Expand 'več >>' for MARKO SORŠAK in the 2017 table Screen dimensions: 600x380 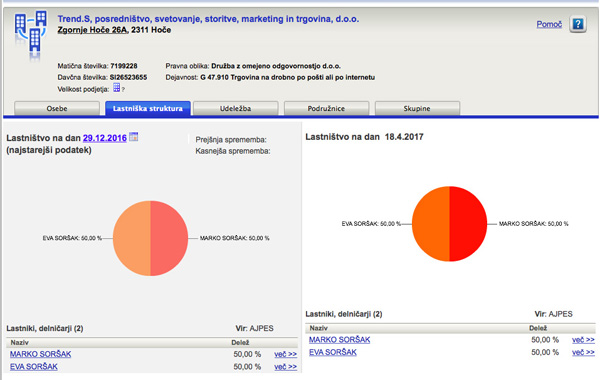[584, 340]
